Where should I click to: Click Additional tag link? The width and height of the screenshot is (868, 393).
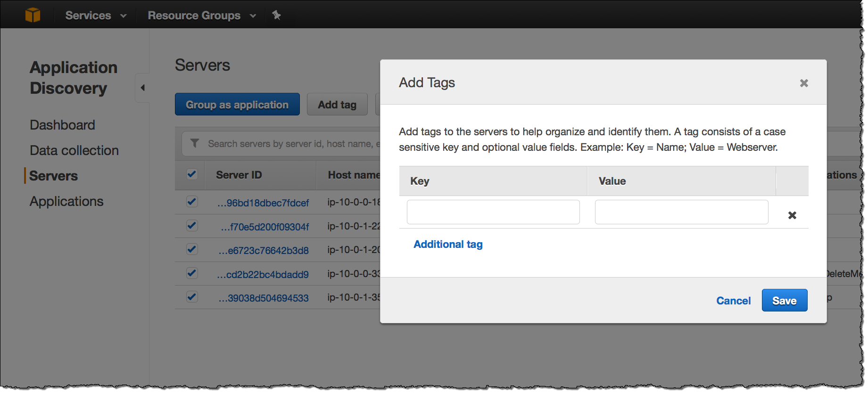[x=448, y=244]
